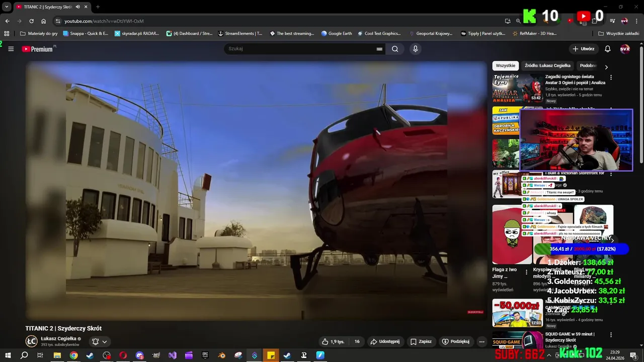Open Utwórz create menu

coord(584,49)
